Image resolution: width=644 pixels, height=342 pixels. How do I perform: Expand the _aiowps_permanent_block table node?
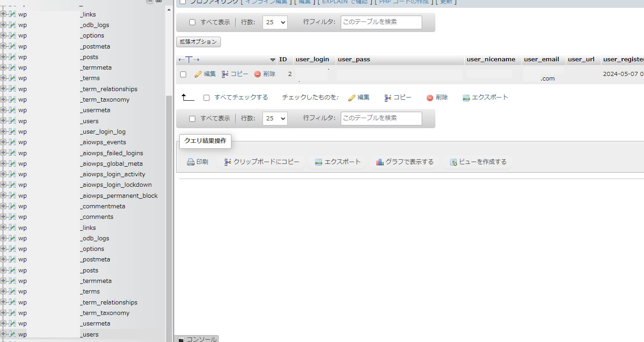[x=3, y=195]
